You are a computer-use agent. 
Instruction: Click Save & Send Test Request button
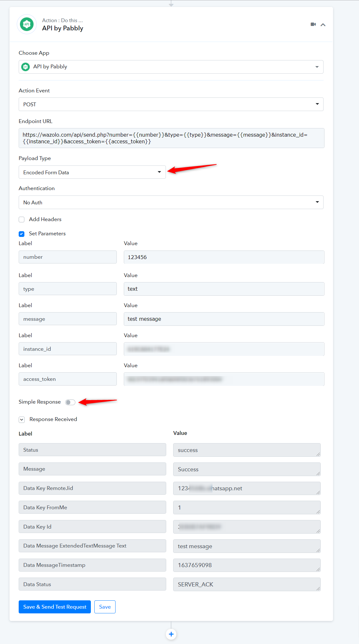click(x=55, y=607)
